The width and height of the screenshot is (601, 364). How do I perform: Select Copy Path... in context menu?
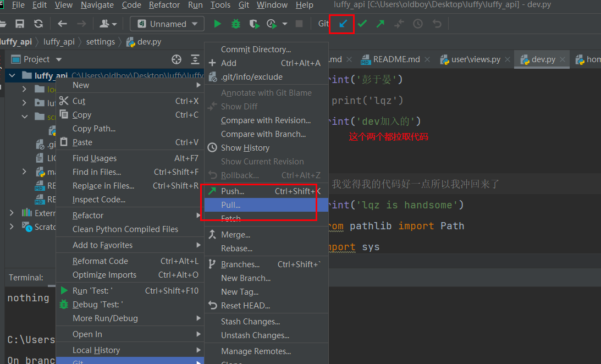[x=130, y=129]
